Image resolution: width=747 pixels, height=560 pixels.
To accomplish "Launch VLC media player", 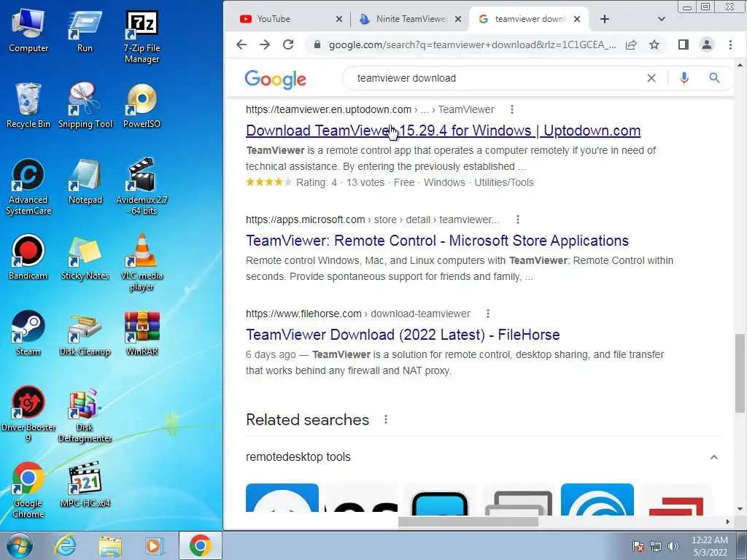I will pos(142,262).
